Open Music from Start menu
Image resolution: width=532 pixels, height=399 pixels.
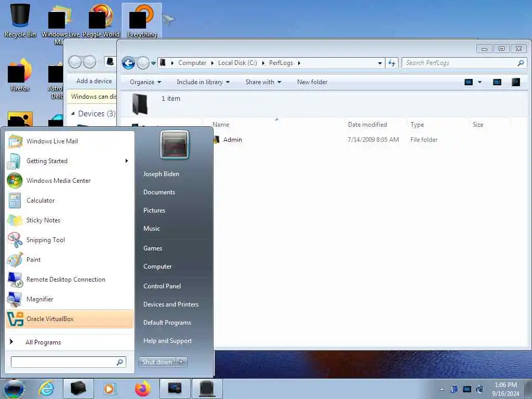[152, 229]
